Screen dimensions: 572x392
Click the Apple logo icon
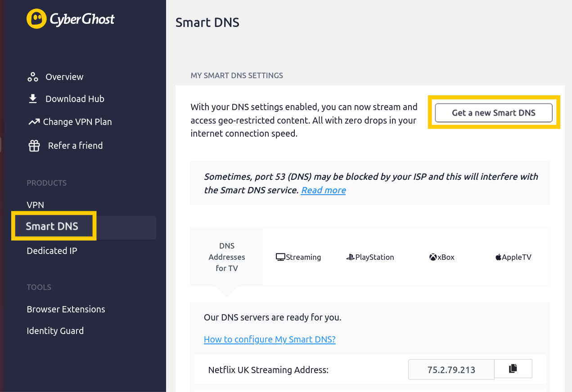click(x=498, y=257)
